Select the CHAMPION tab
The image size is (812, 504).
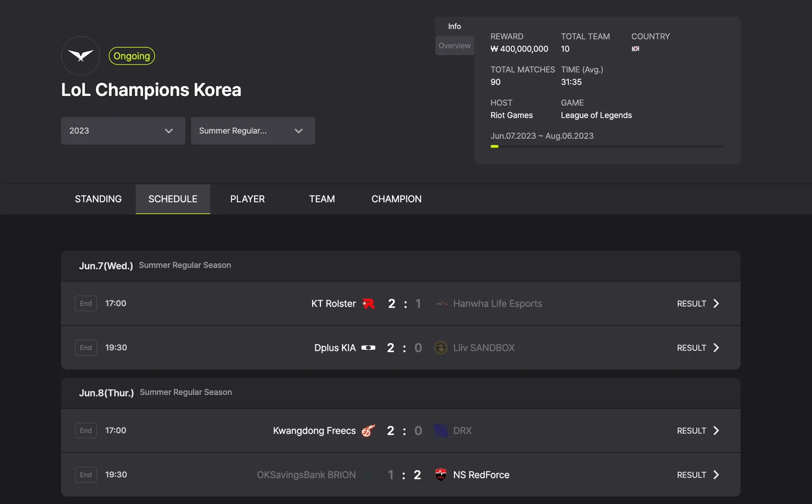point(396,199)
